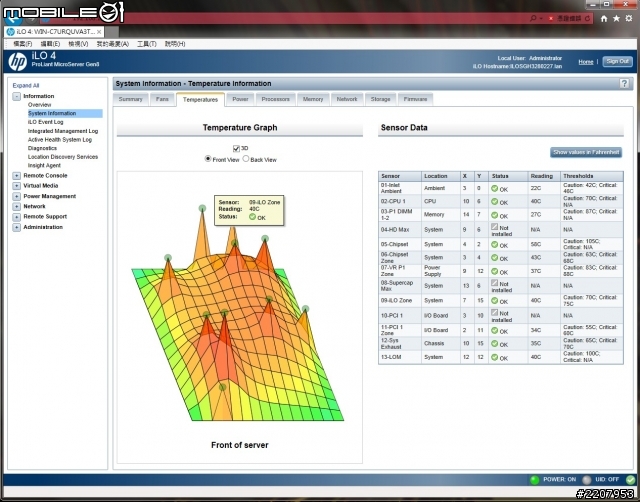The image size is (640, 502).
Task: Click the search magnifier in address bar
Action: click(x=533, y=18)
